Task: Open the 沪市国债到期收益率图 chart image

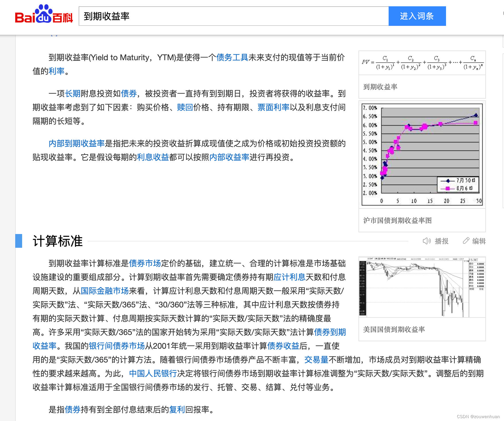Action: click(422, 155)
